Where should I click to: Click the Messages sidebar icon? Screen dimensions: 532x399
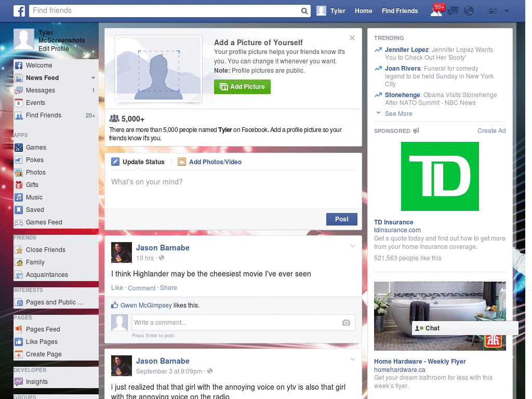19,90
